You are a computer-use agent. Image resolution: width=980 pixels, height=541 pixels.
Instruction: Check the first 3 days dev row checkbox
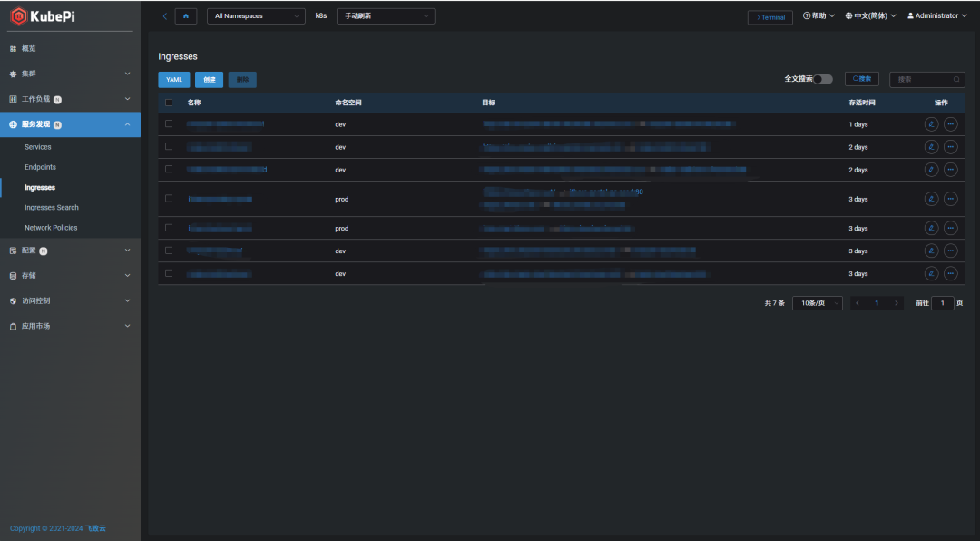coord(169,251)
